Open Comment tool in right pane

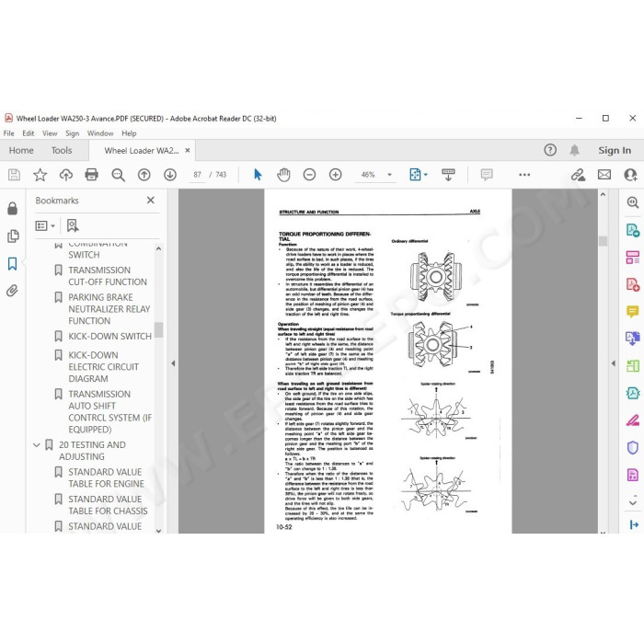click(x=633, y=312)
